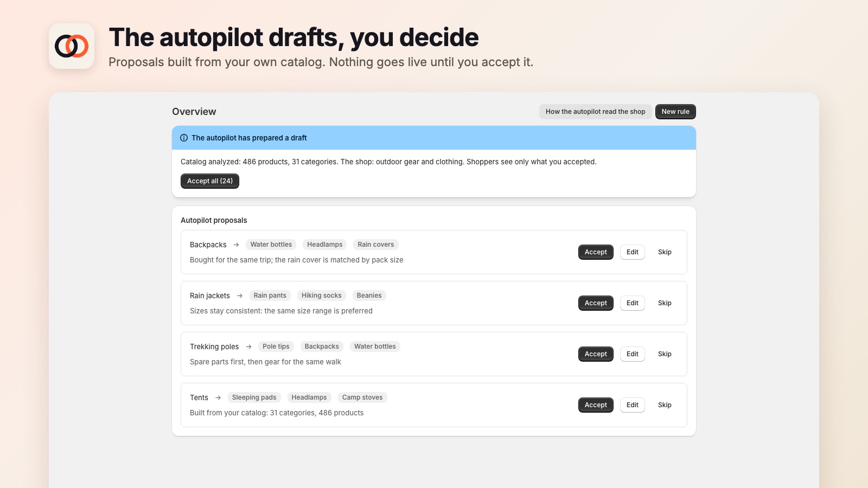Click the info icon in the draft banner
The width and height of the screenshot is (868, 488).
(x=184, y=138)
